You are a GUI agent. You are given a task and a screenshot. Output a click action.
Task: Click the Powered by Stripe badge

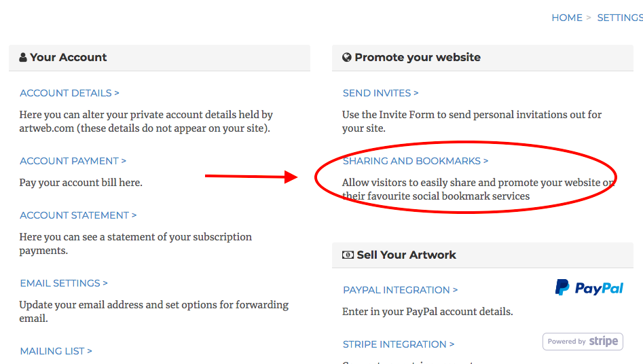(583, 341)
